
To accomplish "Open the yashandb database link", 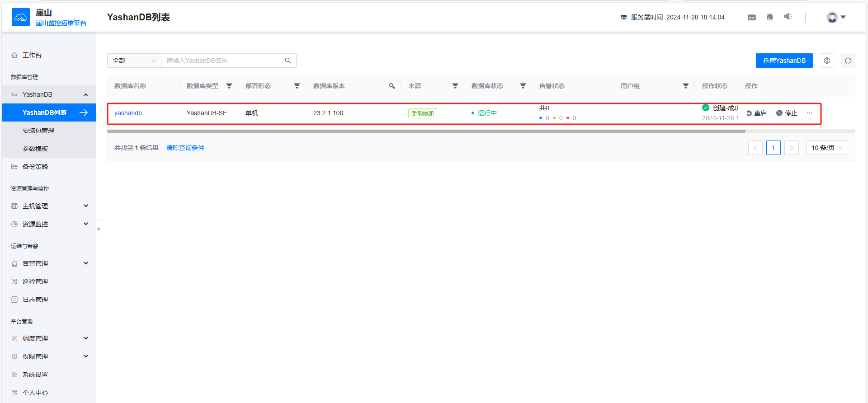I will pyautogui.click(x=128, y=113).
